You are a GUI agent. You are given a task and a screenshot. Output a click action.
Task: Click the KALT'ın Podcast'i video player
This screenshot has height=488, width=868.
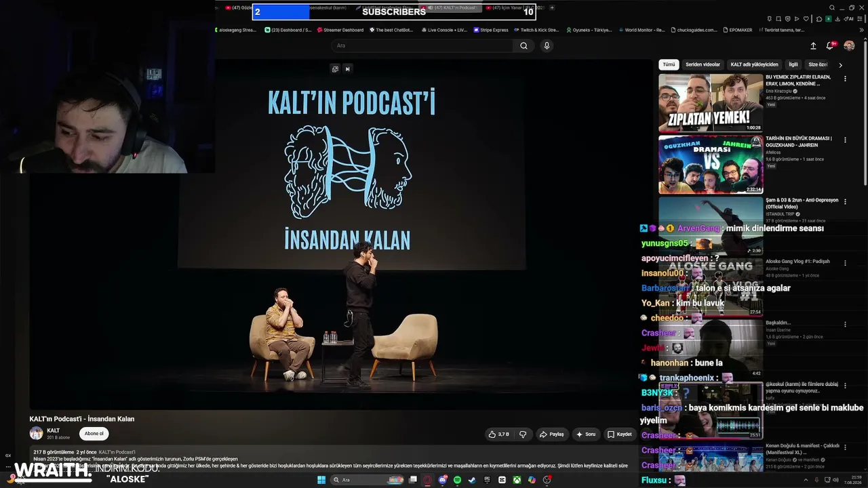pos(341,235)
